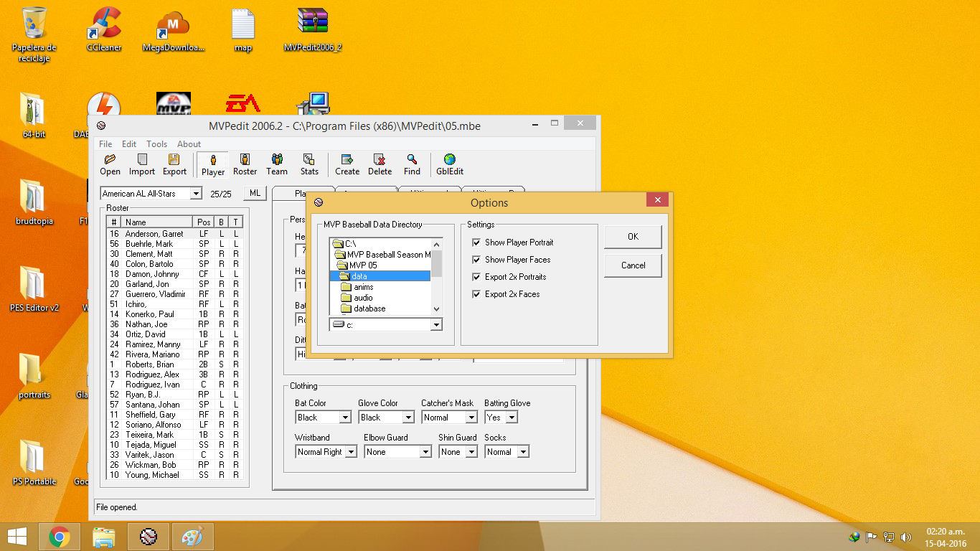Open the Windows Start button
The height and width of the screenshot is (551, 980).
pos(17,536)
